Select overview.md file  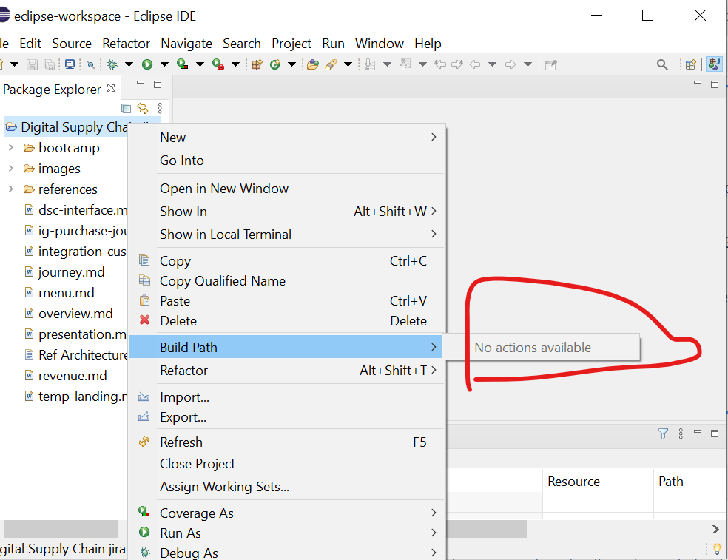pos(75,314)
